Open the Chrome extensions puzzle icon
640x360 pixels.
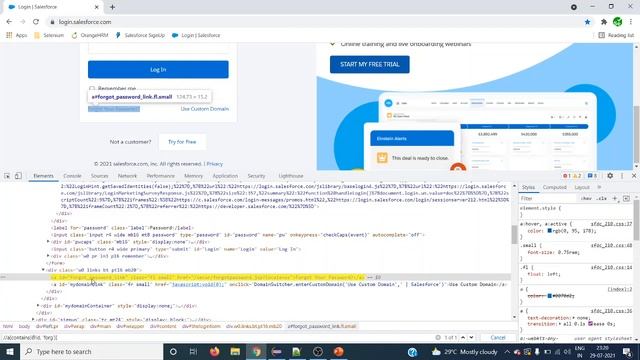pos(604,22)
